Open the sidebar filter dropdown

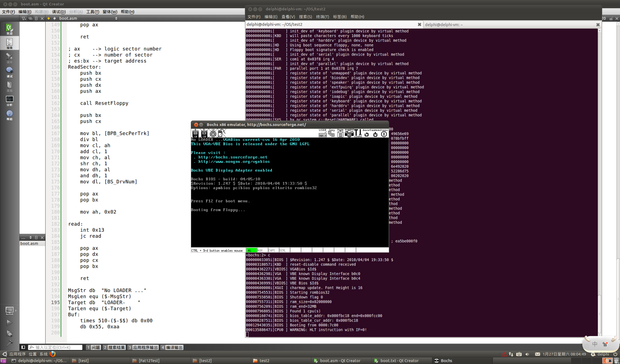tap(24, 19)
